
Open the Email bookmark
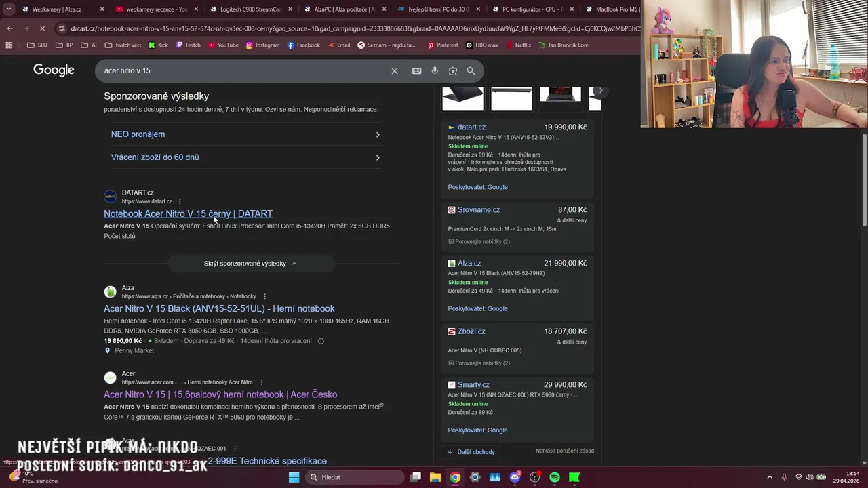point(338,45)
